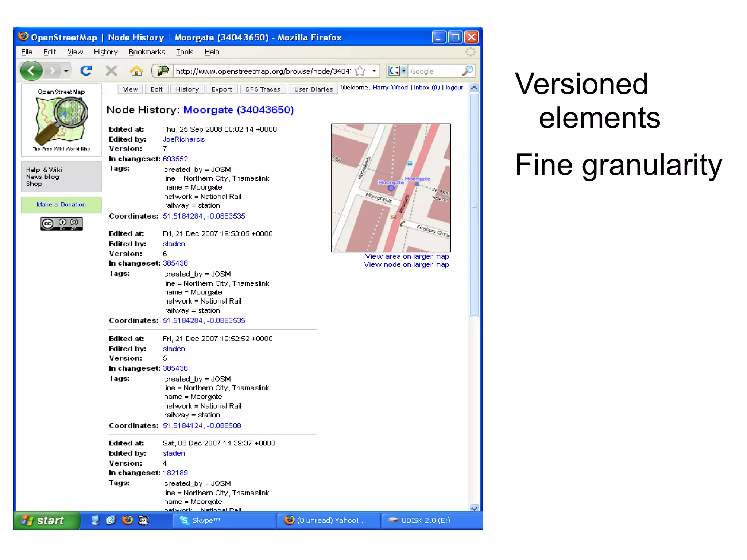Open sladen user link for version 4

[x=174, y=453]
